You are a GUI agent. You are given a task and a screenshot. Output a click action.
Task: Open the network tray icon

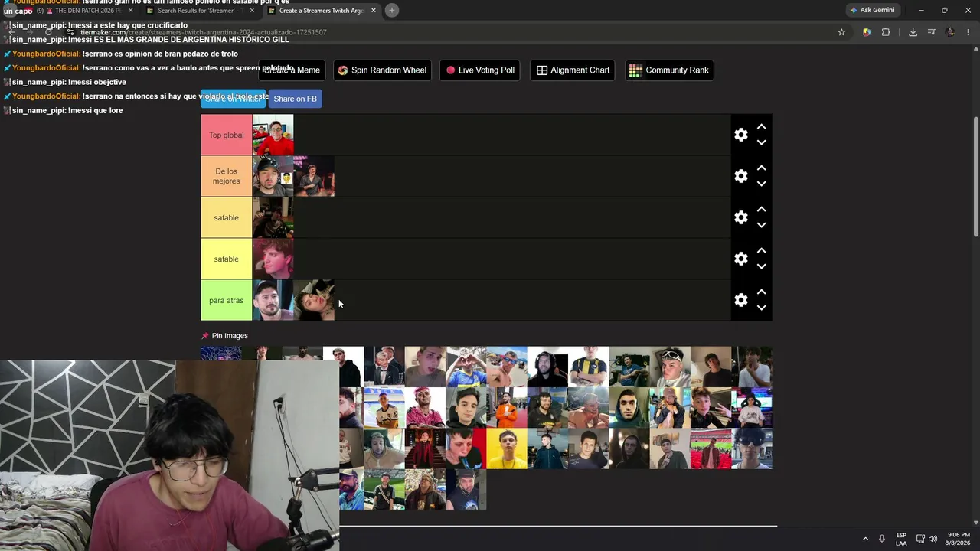pyautogui.click(x=920, y=539)
